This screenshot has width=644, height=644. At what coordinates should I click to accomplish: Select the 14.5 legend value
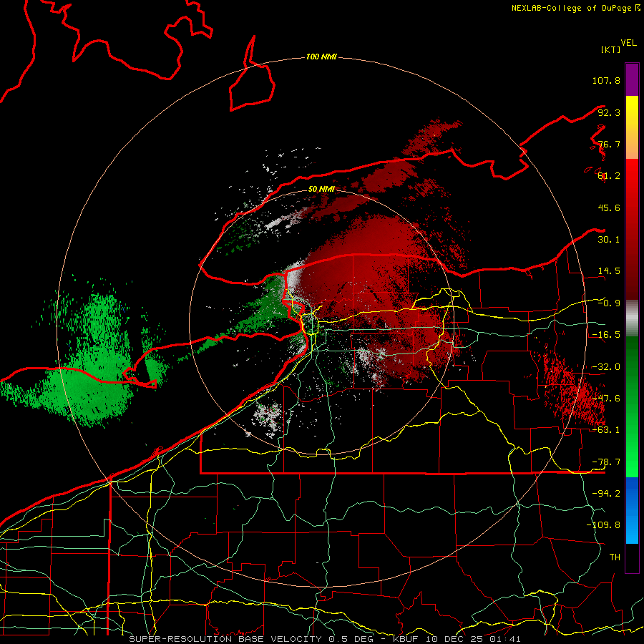coord(609,271)
